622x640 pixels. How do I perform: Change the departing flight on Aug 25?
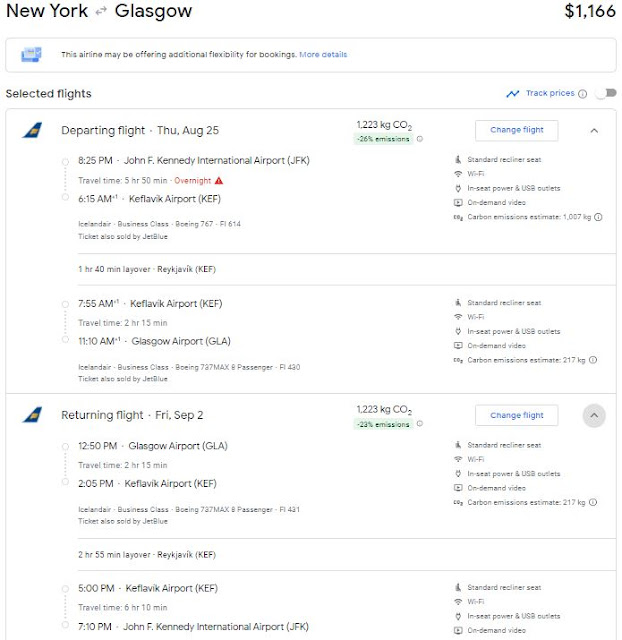coord(517,130)
